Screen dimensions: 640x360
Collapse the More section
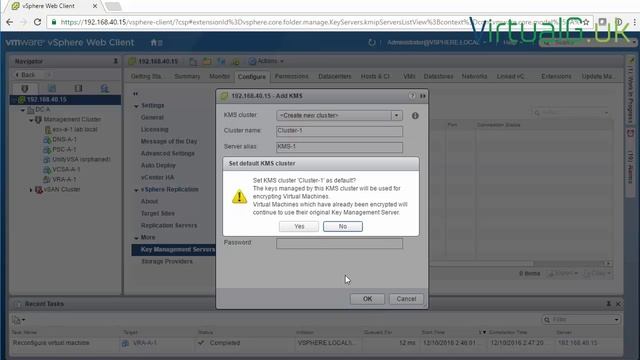[136, 238]
